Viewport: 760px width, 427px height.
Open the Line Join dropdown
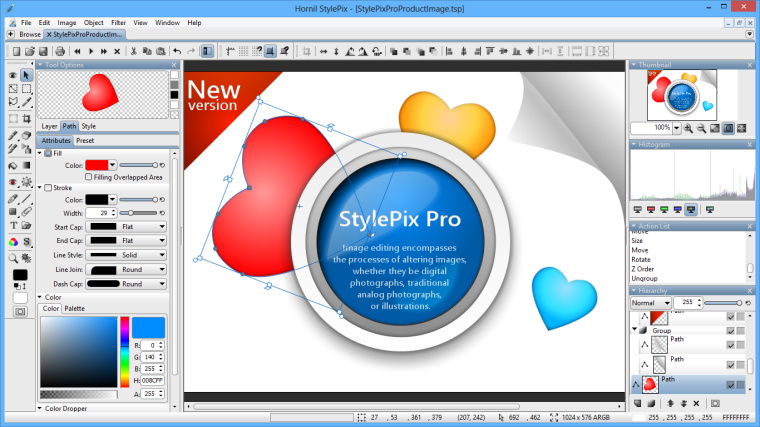pos(126,269)
